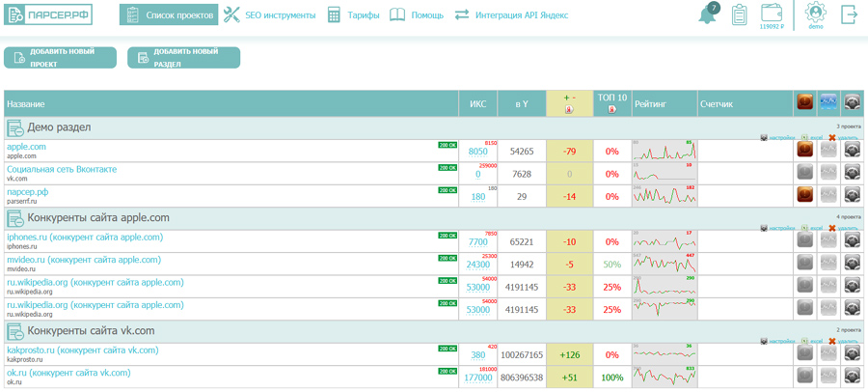The height and width of the screenshot is (392, 868).
Task: Open the SEO инструменты menu
Action: pos(270,15)
